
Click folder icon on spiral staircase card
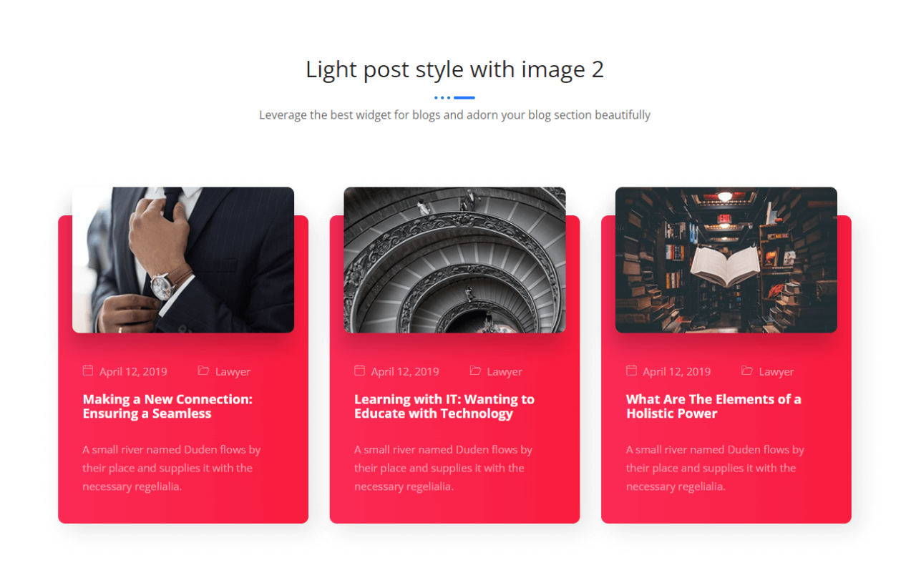[x=475, y=371]
